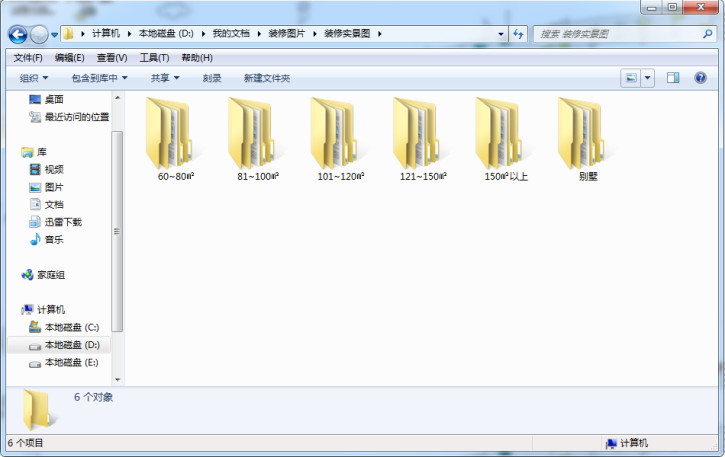
Task: Open the 文档 library
Action: click(46, 204)
